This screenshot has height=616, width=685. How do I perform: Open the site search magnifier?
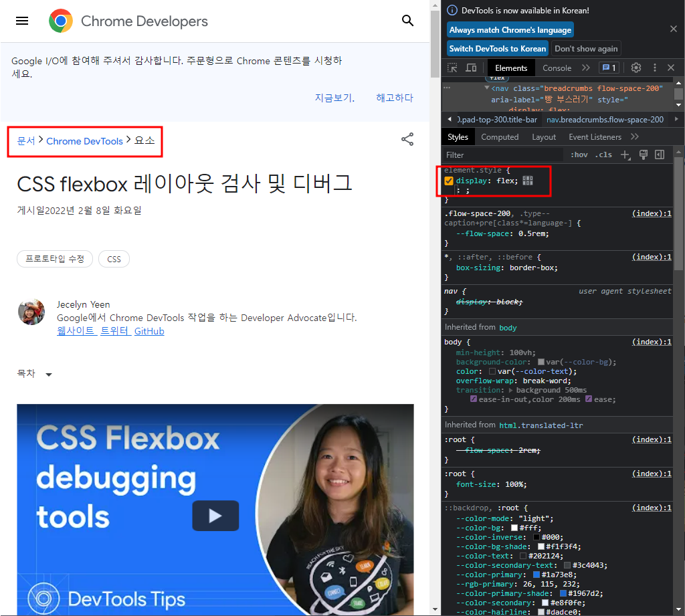407,21
